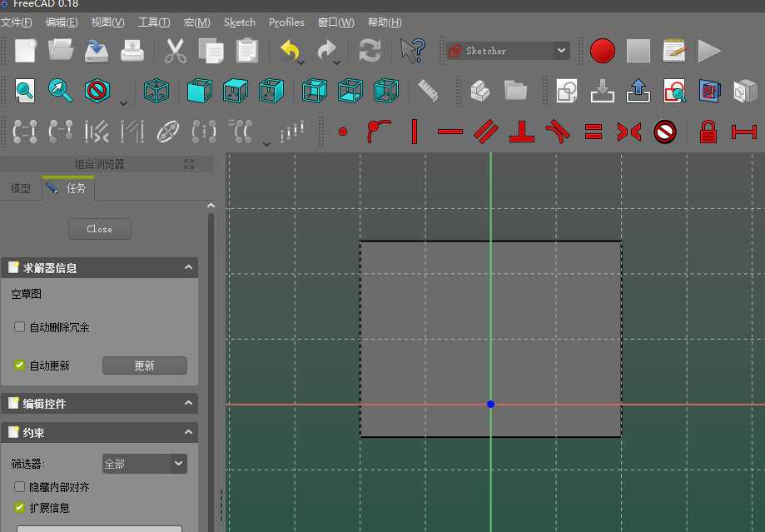Viewport: 765px width, 532px height.
Task: Refresh the document
Action: click(x=370, y=51)
